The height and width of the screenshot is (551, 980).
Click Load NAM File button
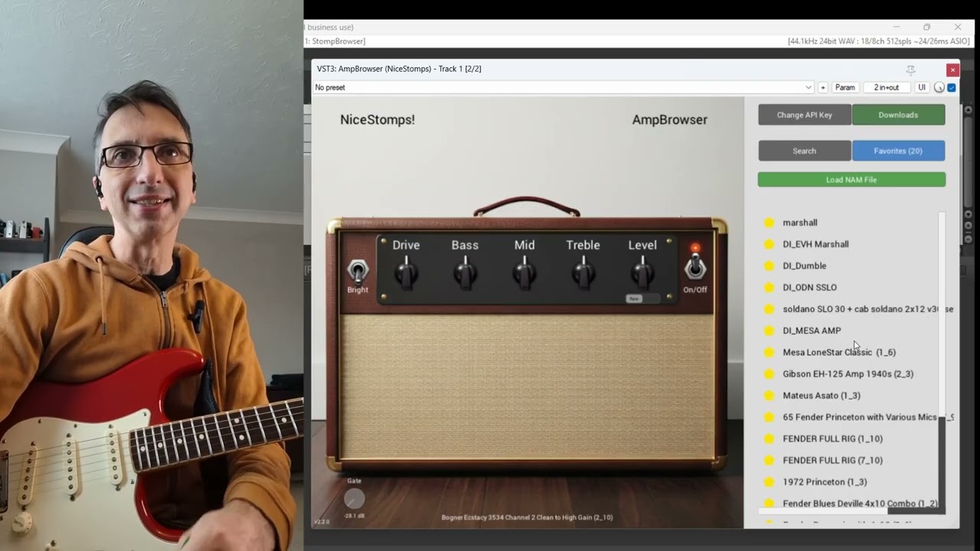[851, 180]
